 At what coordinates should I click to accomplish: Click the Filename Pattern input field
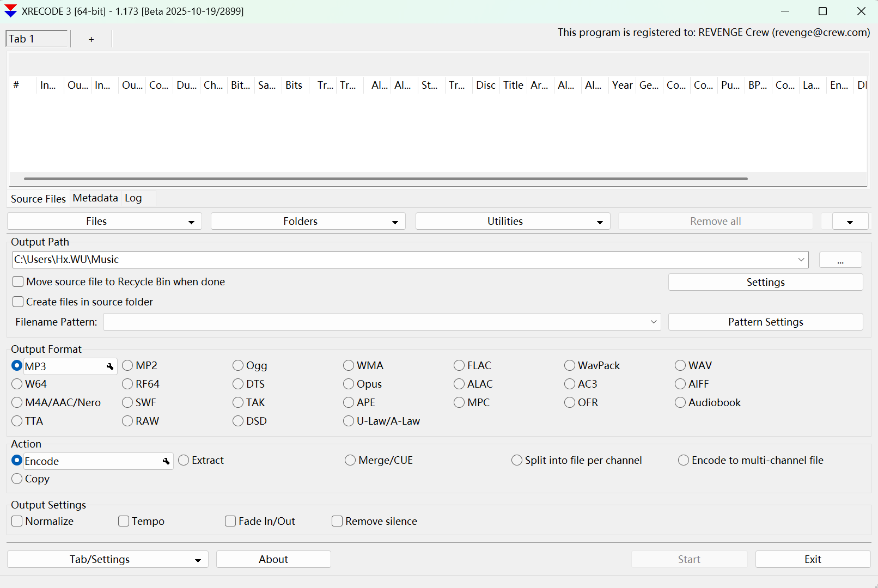[x=376, y=322]
